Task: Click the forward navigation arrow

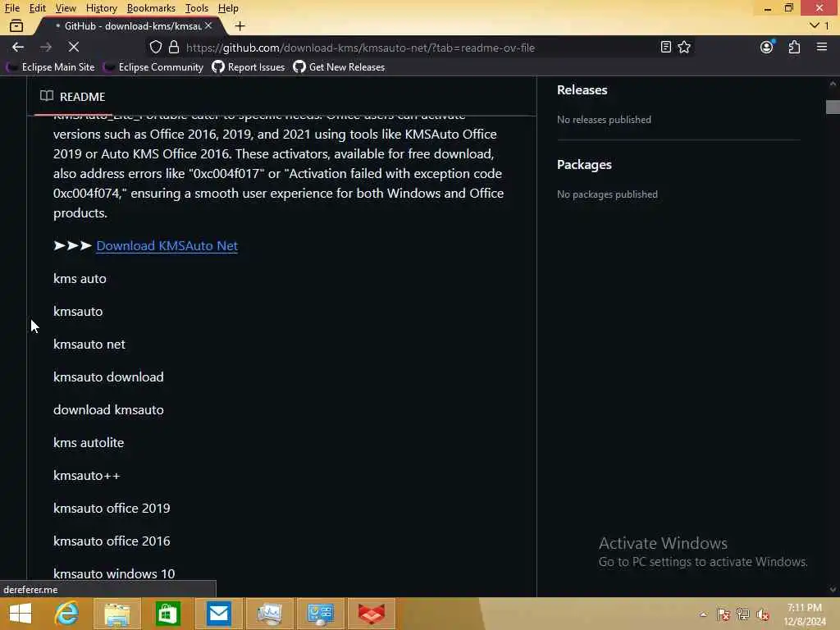Action: point(46,47)
